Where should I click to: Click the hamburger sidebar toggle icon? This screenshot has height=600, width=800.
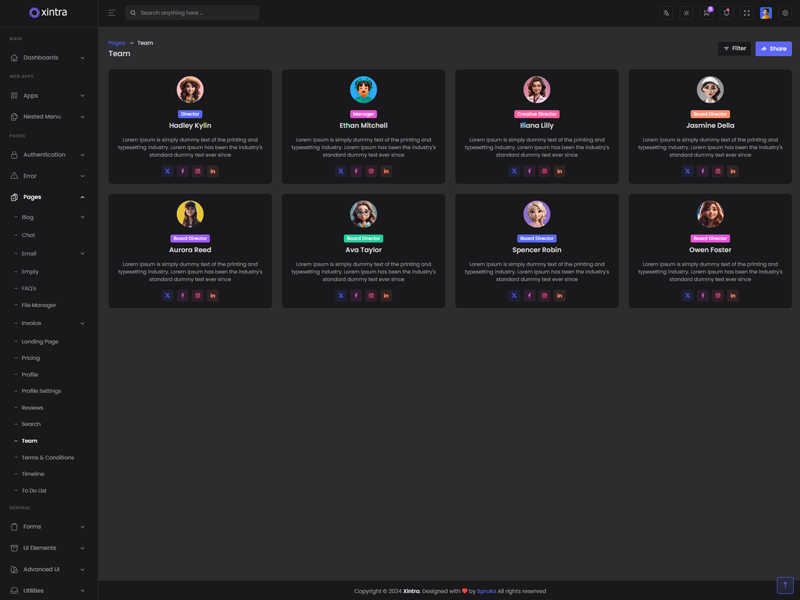(x=111, y=13)
